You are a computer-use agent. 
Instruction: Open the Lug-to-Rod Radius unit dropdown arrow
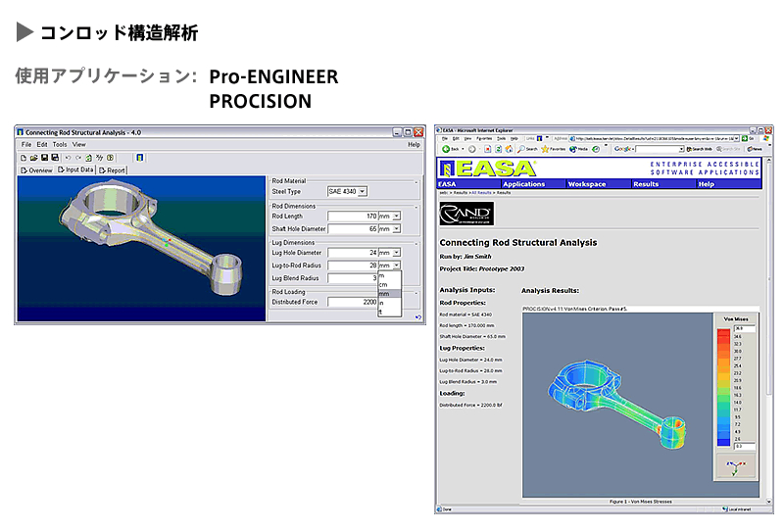tap(396, 265)
